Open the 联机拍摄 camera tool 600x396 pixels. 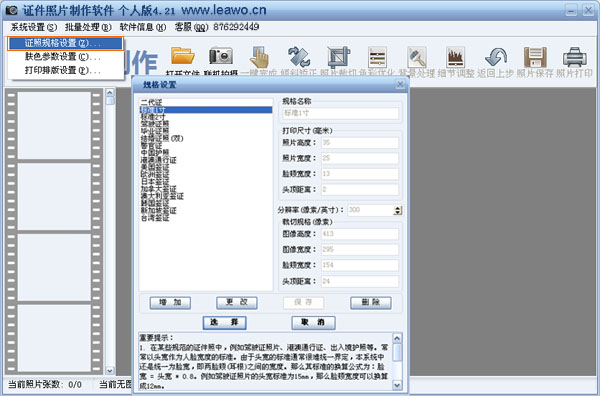pyautogui.click(x=221, y=56)
